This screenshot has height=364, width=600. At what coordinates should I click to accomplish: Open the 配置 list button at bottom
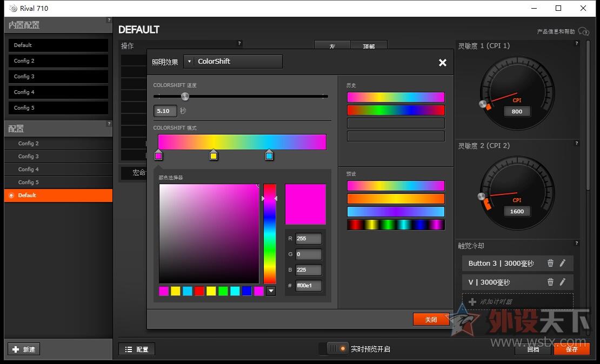[x=137, y=349]
